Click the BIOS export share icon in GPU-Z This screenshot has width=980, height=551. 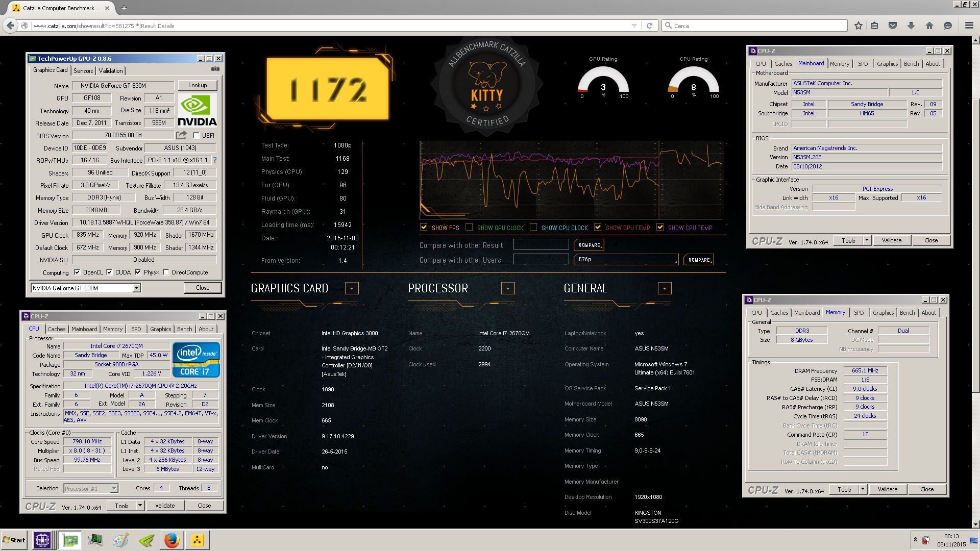click(x=181, y=135)
